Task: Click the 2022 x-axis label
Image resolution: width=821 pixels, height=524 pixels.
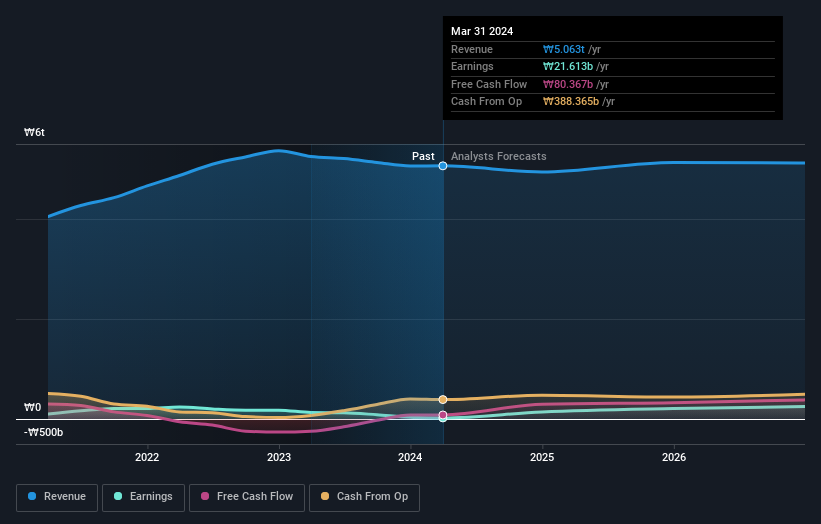Action: pyautogui.click(x=147, y=457)
